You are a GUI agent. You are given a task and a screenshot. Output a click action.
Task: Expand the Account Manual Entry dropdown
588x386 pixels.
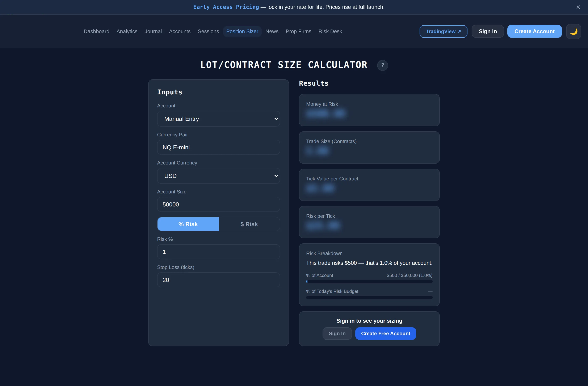click(x=218, y=119)
